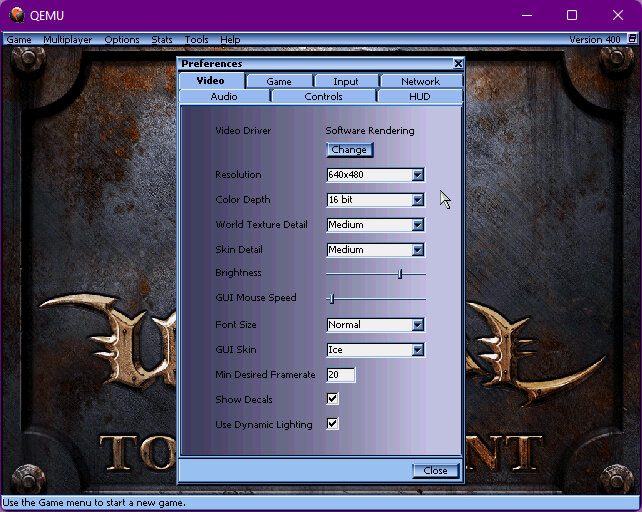Open the GUI Skin dropdown
This screenshot has height=512, width=642.
click(x=417, y=350)
